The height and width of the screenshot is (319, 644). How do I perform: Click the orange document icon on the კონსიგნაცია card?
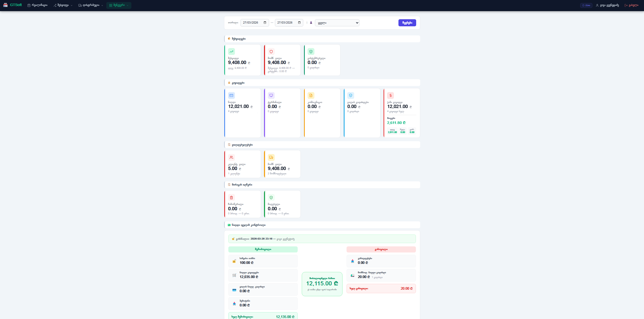pyautogui.click(x=311, y=95)
